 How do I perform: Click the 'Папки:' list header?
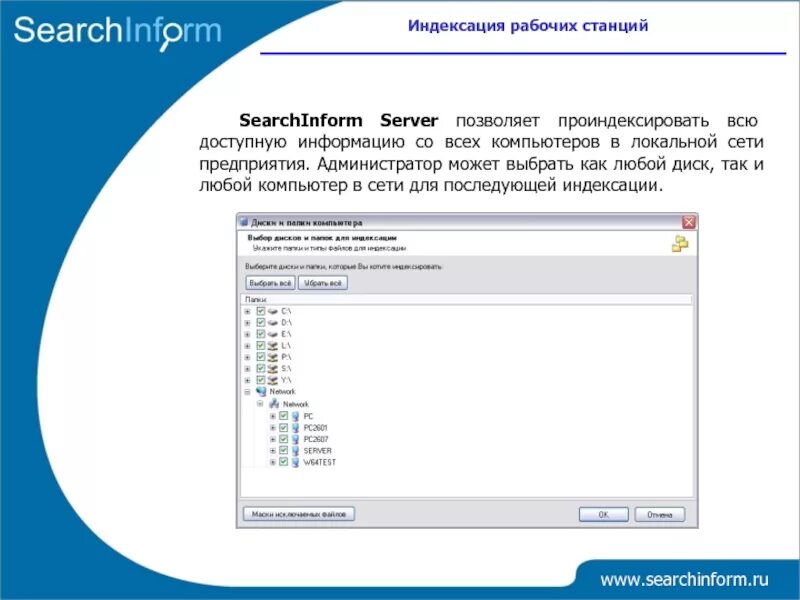tap(467, 299)
